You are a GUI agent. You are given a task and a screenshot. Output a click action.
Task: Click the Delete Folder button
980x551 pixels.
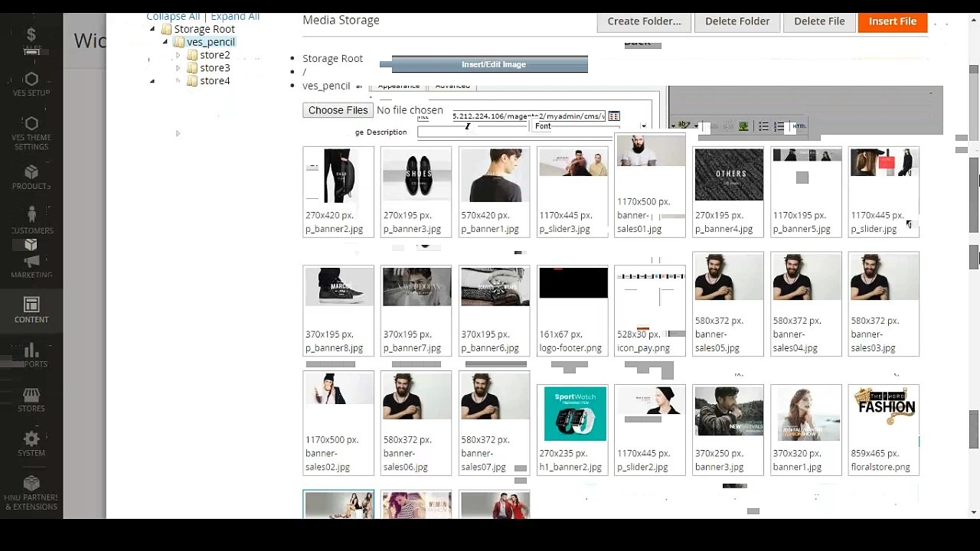[x=737, y=21]
